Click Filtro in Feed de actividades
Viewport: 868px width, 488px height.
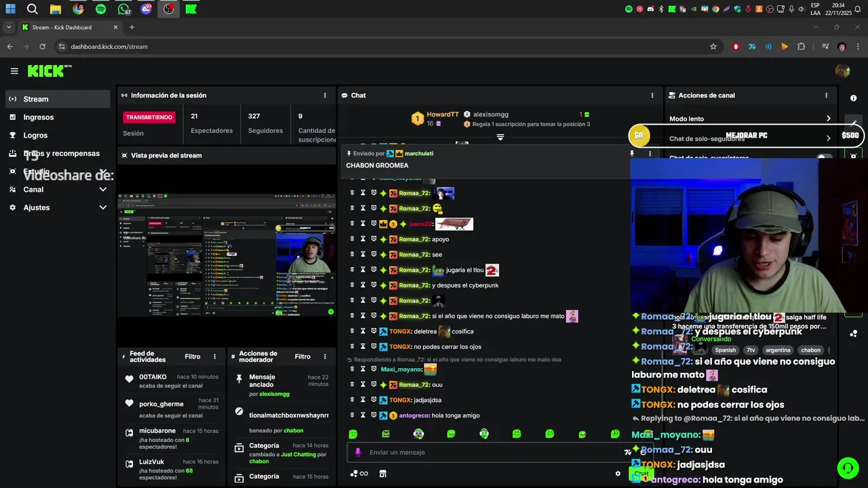click(193, 357)
